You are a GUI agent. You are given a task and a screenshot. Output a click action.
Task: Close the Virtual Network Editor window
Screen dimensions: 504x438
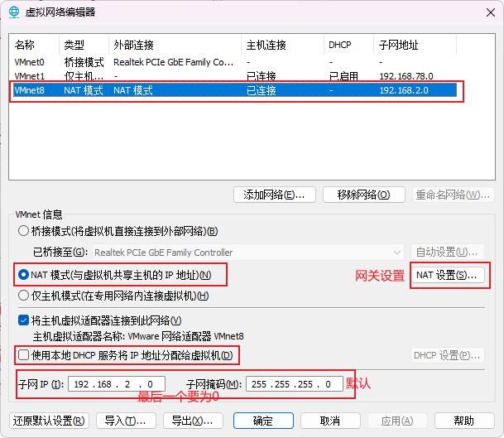[483, 12]
